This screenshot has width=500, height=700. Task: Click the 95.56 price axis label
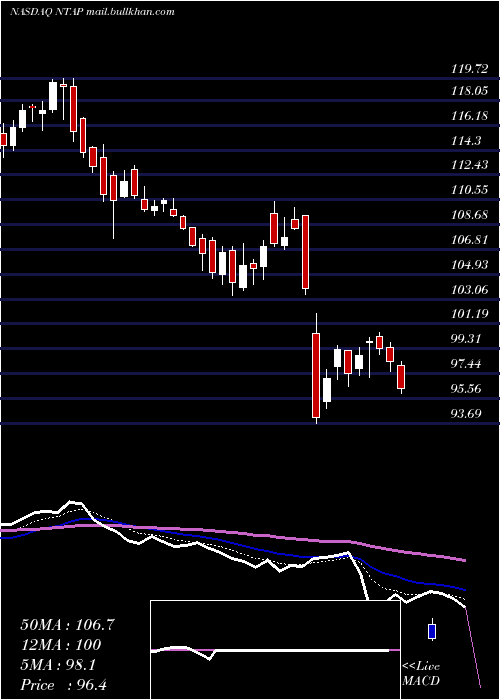pos(466,389)
